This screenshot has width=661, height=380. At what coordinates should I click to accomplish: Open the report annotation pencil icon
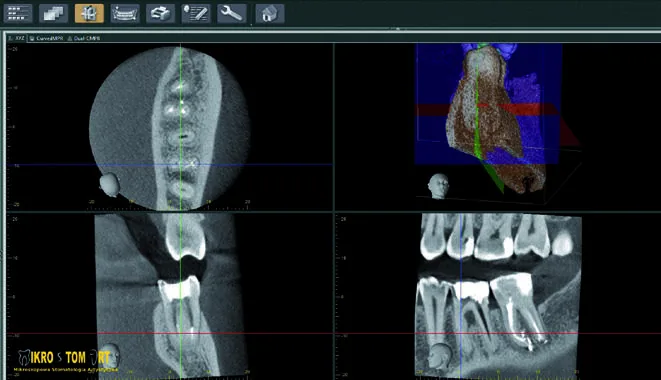[x=196, y=13]
